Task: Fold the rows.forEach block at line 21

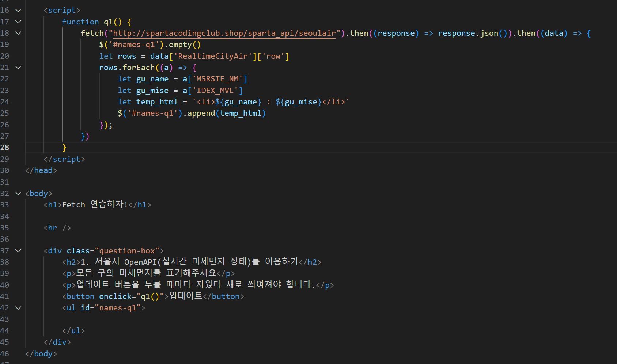Action: 18,68
